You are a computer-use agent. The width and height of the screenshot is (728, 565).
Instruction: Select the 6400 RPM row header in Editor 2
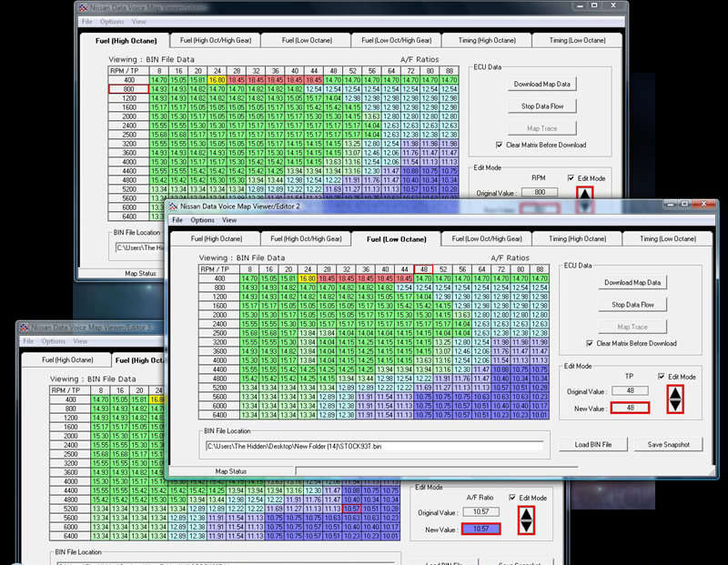pyautogui.click(x=219, y=415)
